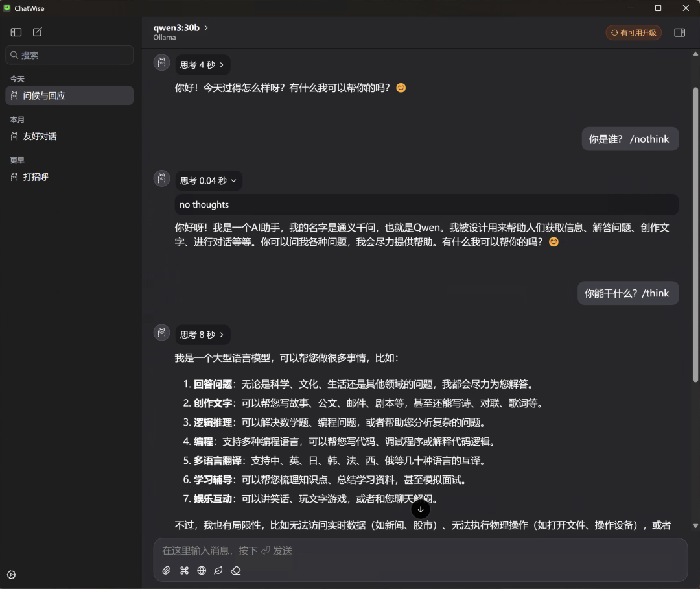
Task: Click the chat icon beside 友好对话
Action: tap(14, 136)
